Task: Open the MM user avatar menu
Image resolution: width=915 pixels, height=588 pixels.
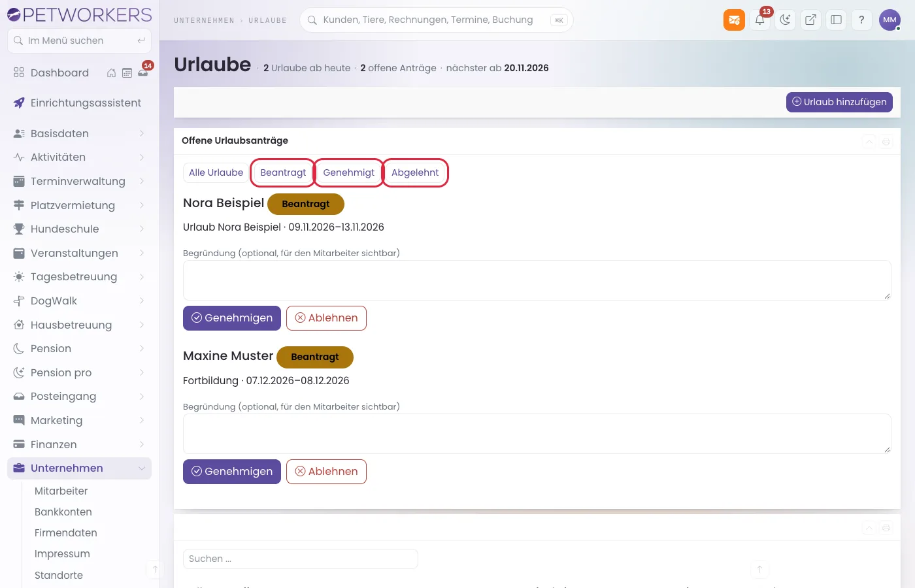Action: pos(890,20)
